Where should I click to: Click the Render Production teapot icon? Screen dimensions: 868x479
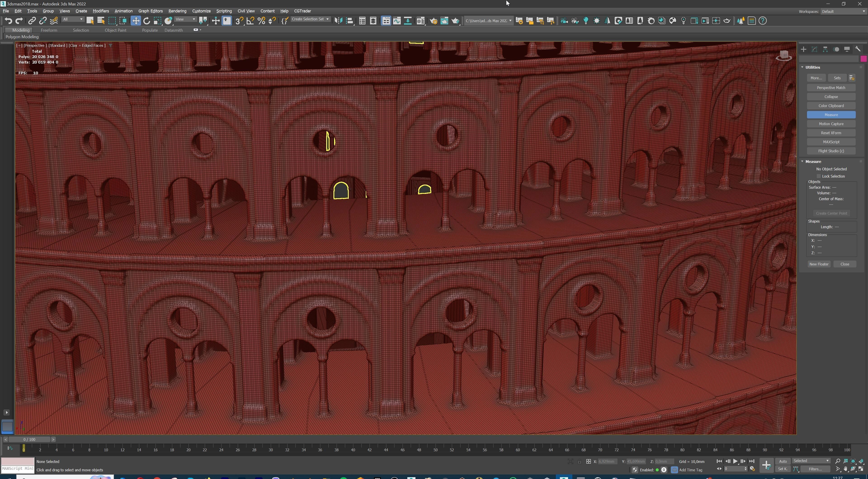click(x=455, y=21)
